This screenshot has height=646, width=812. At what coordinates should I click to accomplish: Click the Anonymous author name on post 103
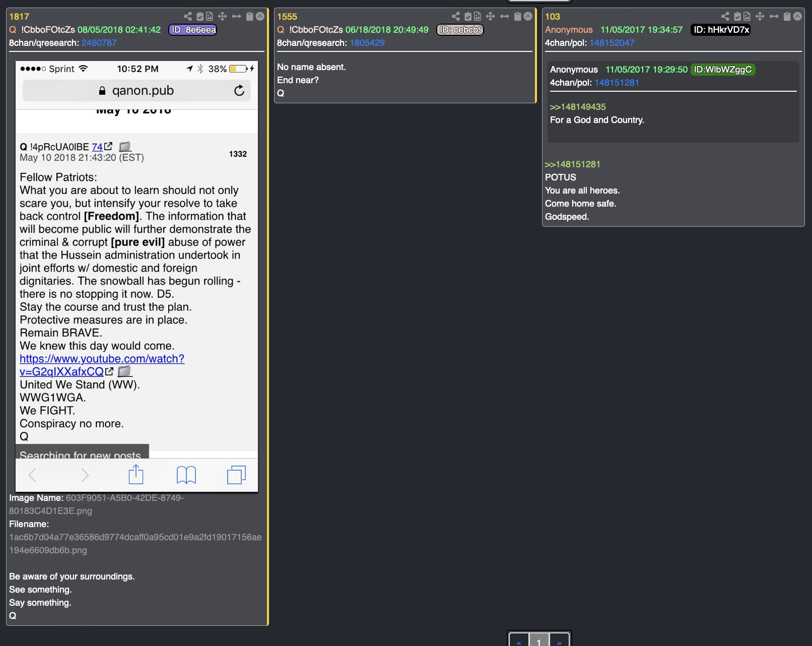click(x=569, y=30)
